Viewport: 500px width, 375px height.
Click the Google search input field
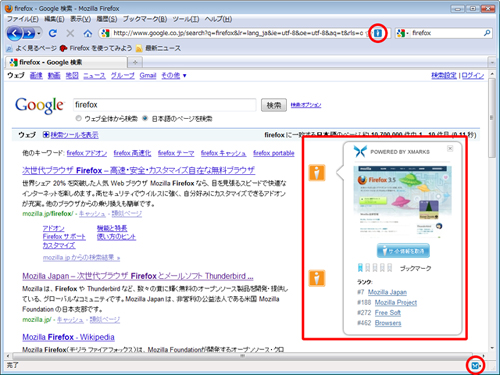point(165,105)
